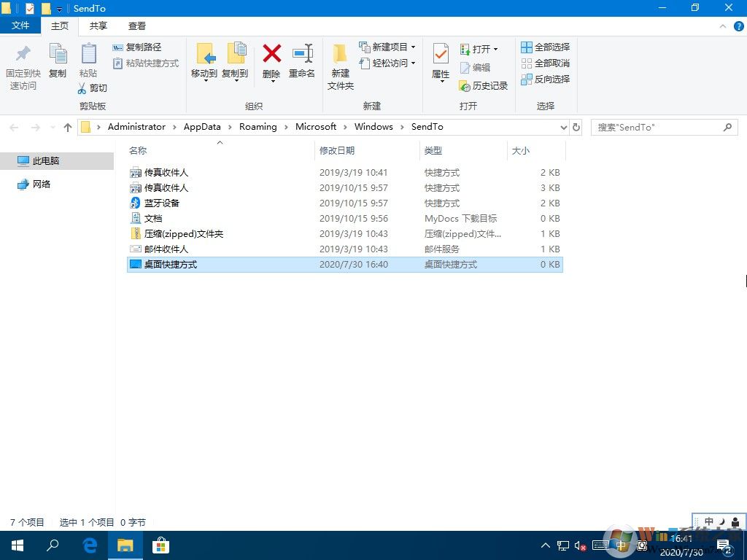Click the 新建文件夹 (New Folder) icon
747x560 pixels.
(340, 66)
